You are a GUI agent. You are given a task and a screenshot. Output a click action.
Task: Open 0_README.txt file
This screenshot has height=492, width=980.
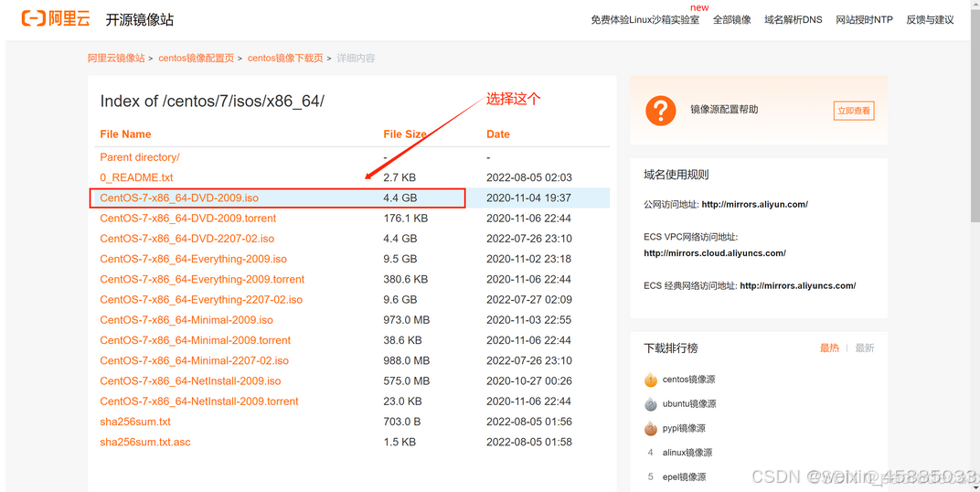(136, 177)
